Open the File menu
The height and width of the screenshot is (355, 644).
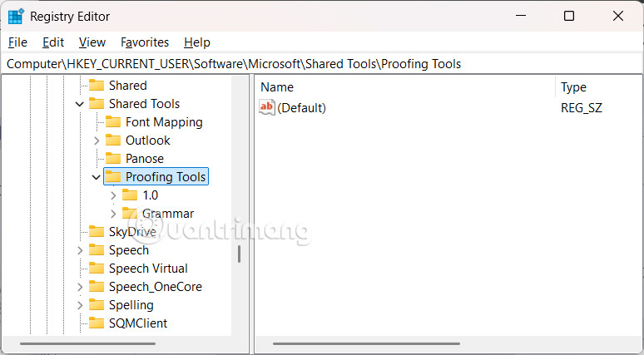(17, 42)
